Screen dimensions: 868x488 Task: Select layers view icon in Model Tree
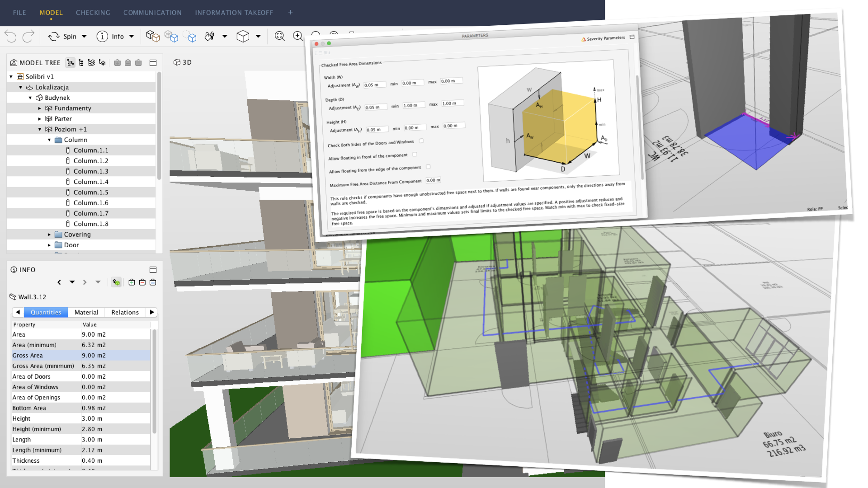pyautogui.click(x=91, y=63)
